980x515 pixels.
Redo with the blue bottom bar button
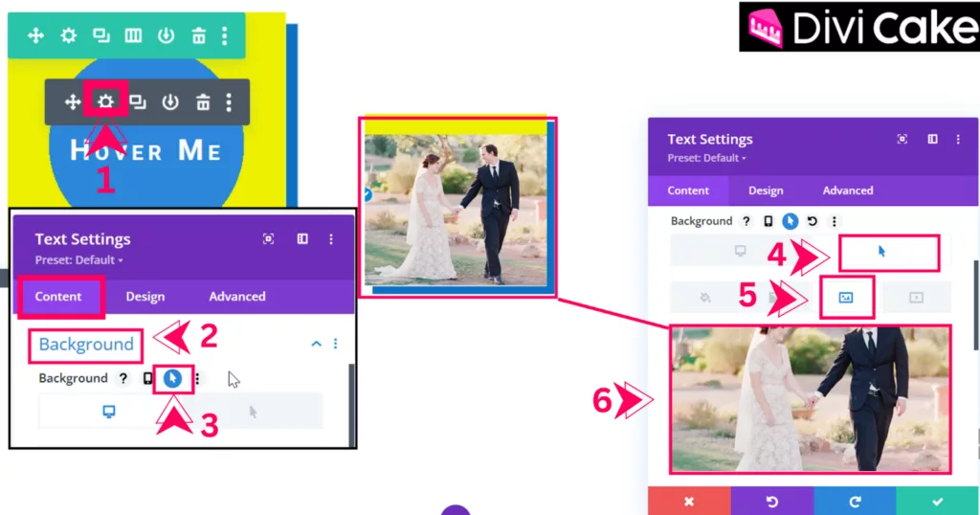[855, 502]
